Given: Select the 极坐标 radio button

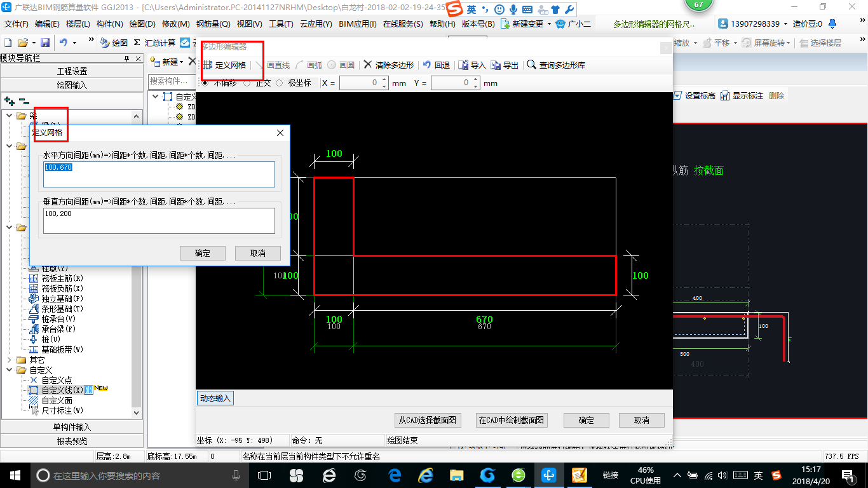Looking at the screenshot, I should [279, 83].
